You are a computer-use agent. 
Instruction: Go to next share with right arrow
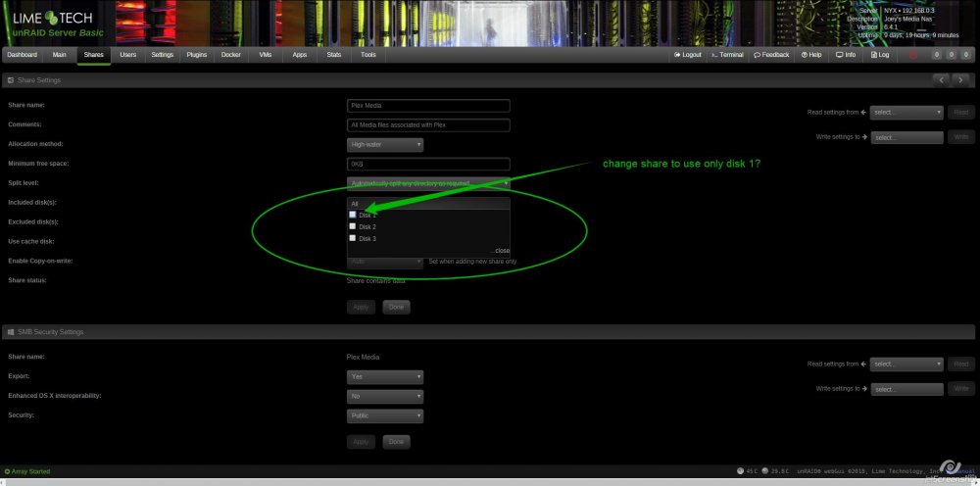coord(960,80)
